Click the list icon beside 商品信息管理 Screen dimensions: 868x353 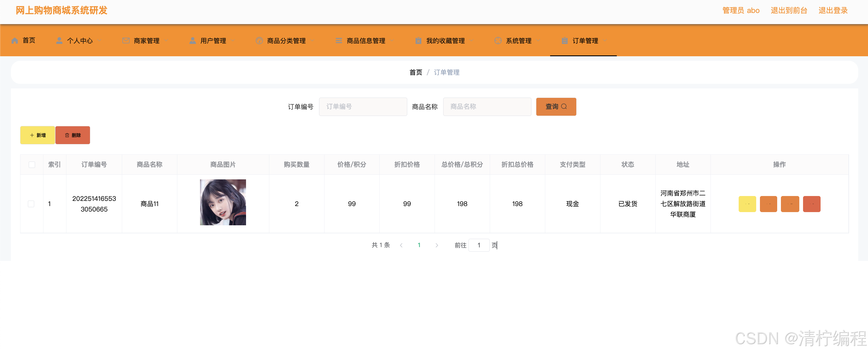[339, 41]
